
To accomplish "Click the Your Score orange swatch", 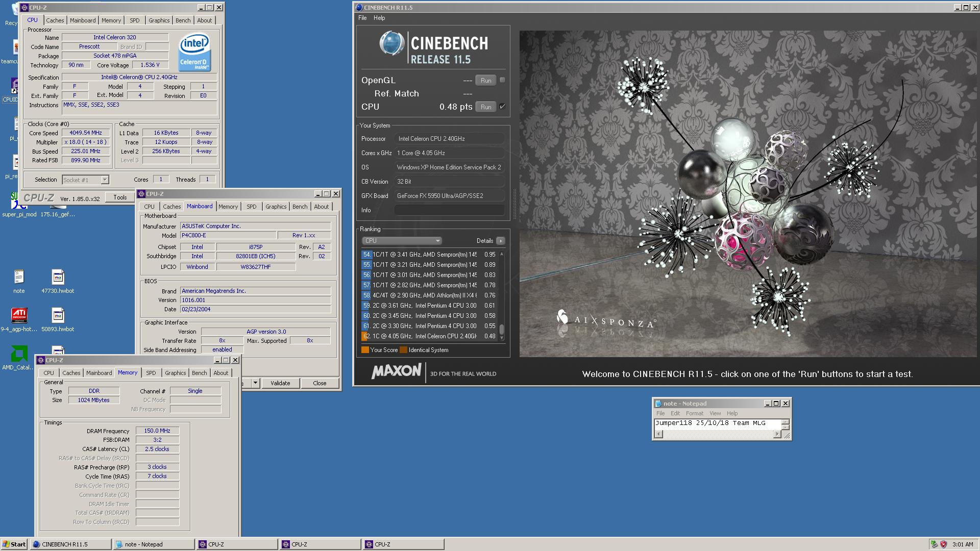I will (x=365, y=350).
